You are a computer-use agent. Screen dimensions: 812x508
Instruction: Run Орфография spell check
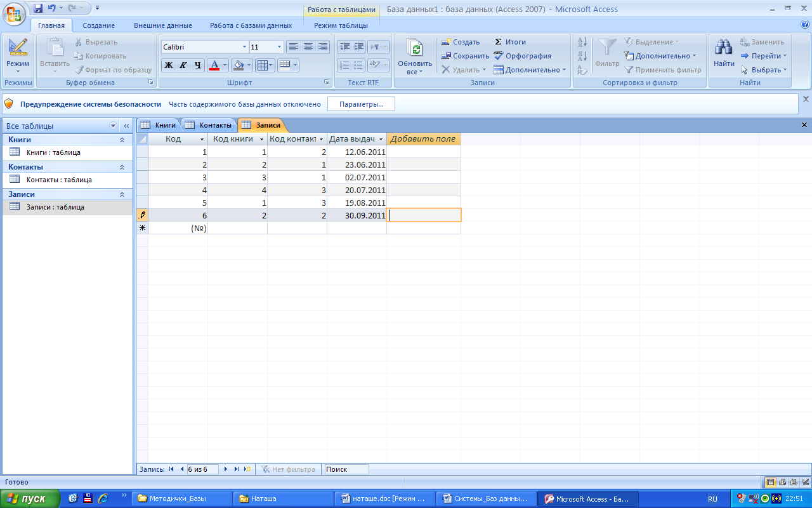(523, 56)
